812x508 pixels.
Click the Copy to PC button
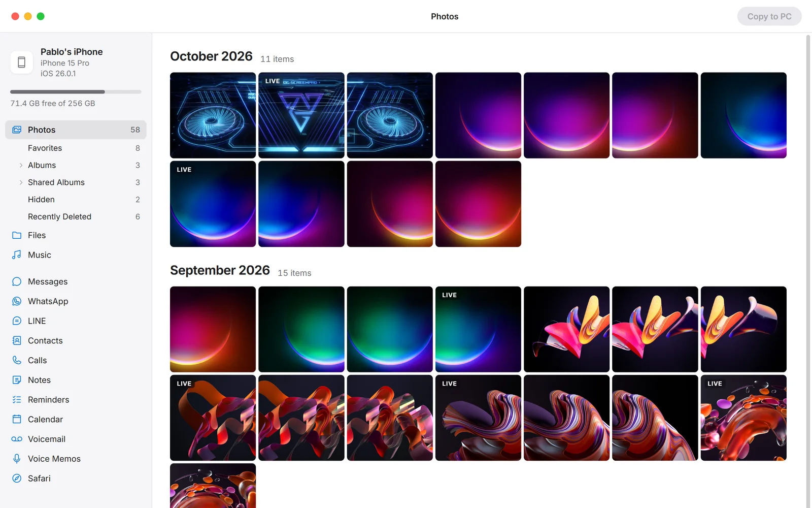point(769,16)
